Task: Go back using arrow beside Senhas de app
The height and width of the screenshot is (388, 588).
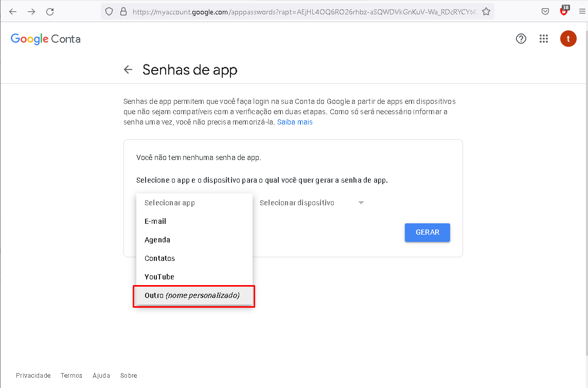Action: (x=128, y=69)
